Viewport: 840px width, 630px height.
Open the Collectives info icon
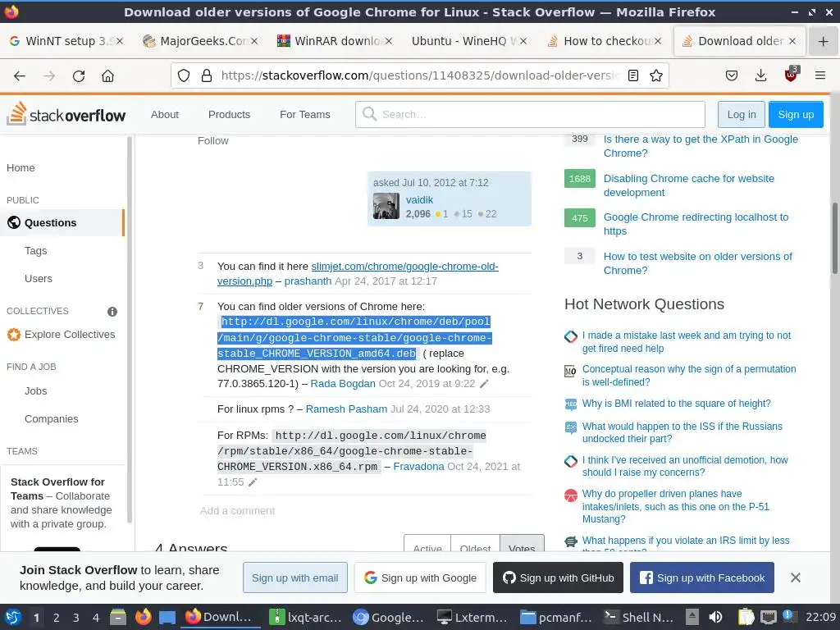[x=112, y=311]
